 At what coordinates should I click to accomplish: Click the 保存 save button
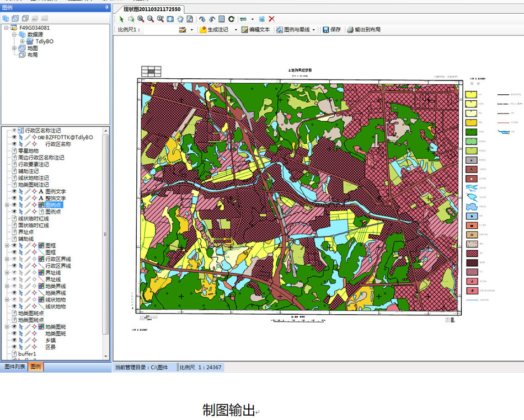point(331,30)
